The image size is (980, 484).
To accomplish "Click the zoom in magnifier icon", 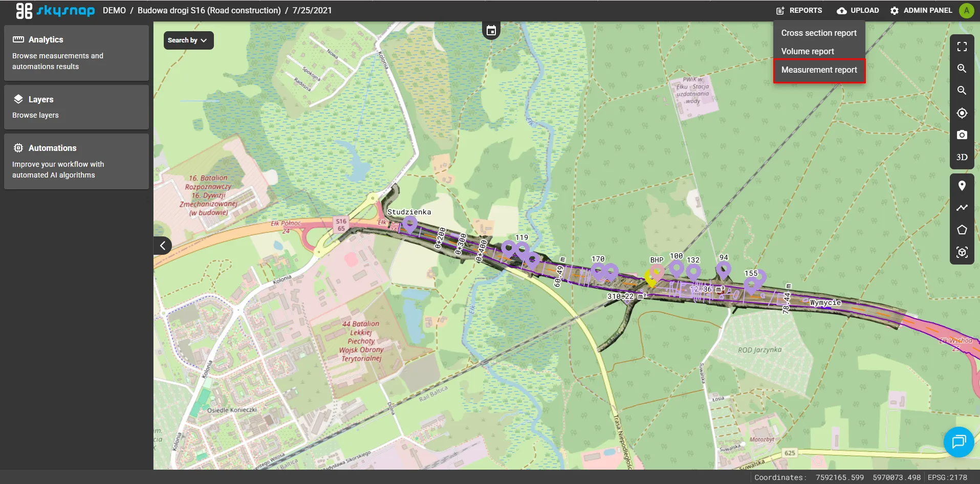I will coord(962,69).
